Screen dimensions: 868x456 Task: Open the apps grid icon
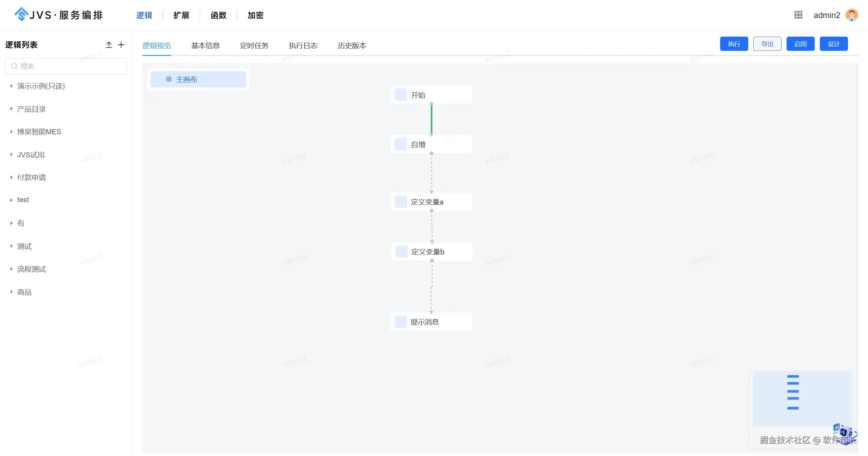798,15
